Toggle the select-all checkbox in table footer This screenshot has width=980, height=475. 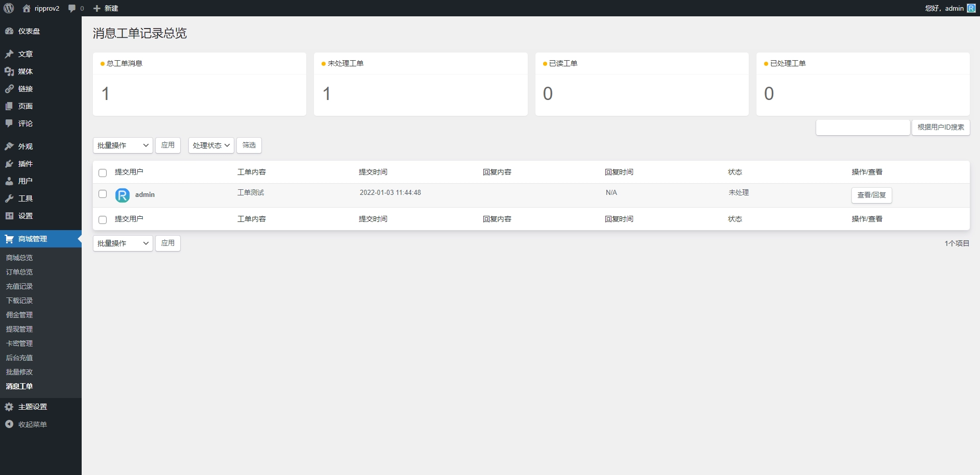pyautogui.click(x=103, y=220)
